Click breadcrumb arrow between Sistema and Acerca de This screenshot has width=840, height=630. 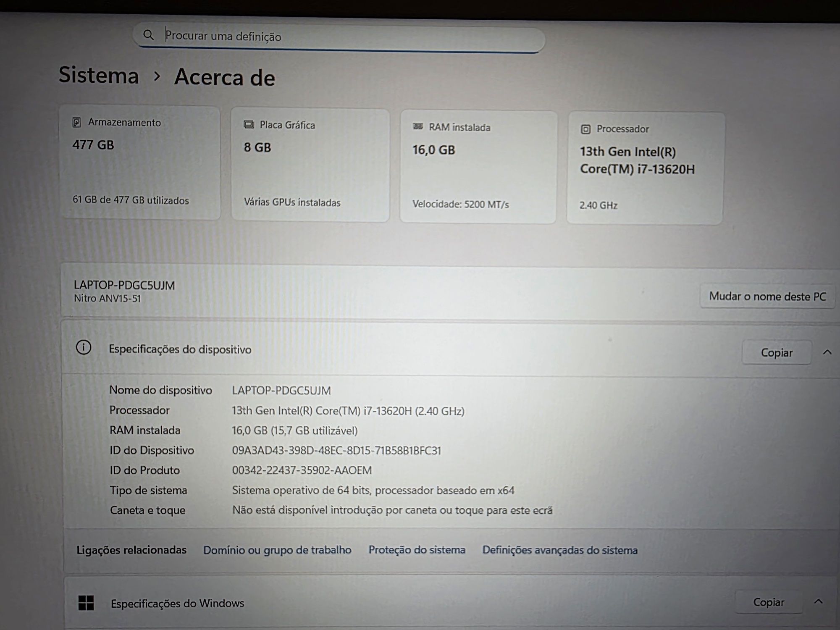pos(157,76)
